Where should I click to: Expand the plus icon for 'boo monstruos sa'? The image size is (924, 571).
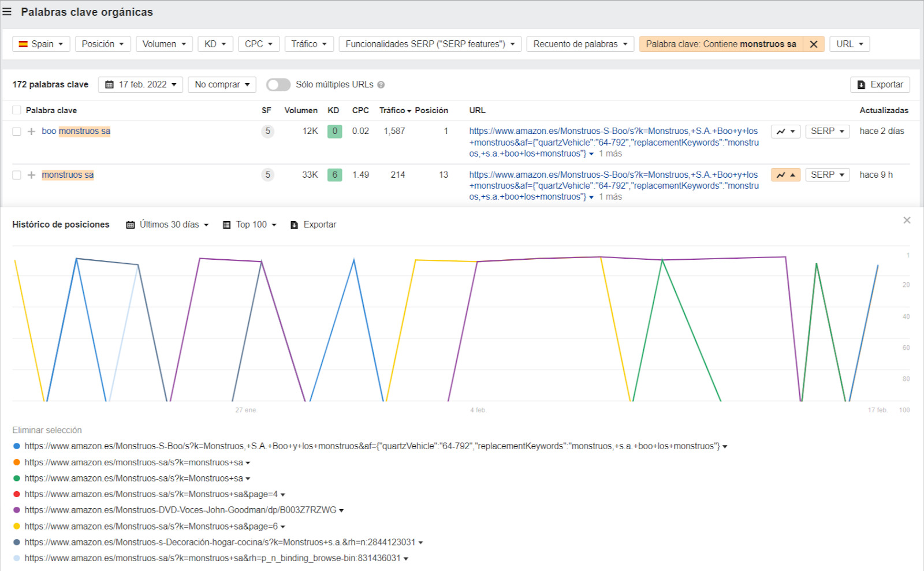coord(31,132)
